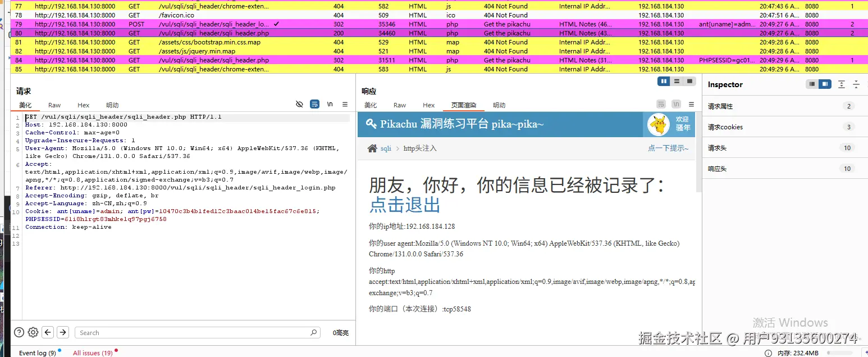Switch request view to Raw tab

point(54,105)
